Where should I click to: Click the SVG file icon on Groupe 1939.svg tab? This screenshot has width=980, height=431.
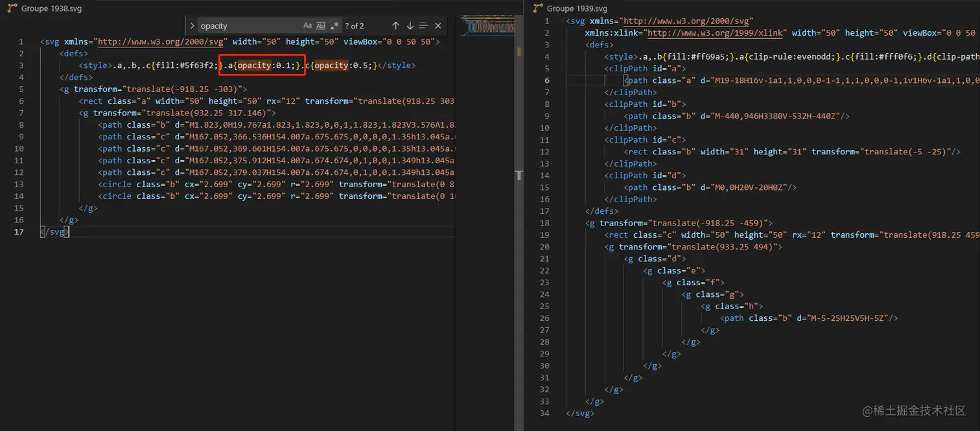pos(538,8)
